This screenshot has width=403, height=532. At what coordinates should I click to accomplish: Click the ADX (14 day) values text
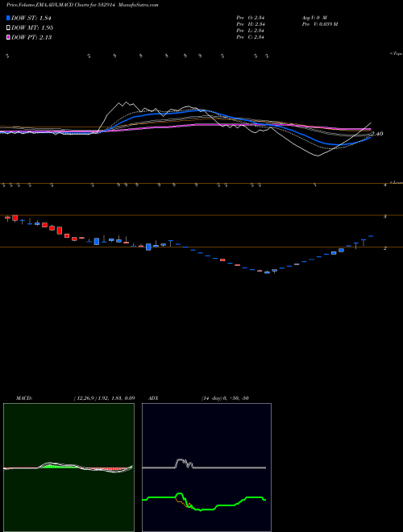[x=225, y=398]
